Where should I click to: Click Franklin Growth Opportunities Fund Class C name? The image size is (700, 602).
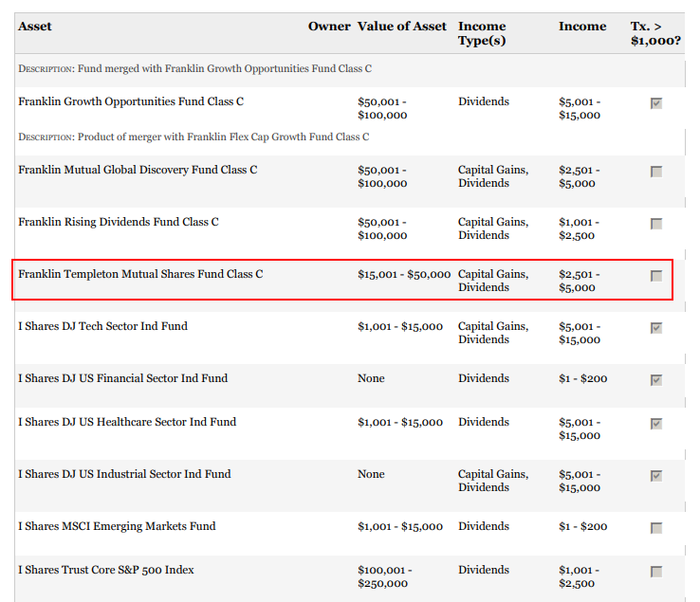pyautogui.click(x=131, y=101)
